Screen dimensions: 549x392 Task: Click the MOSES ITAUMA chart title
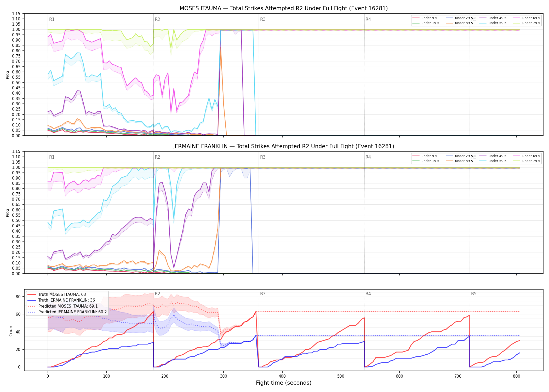tap(284, 8)
